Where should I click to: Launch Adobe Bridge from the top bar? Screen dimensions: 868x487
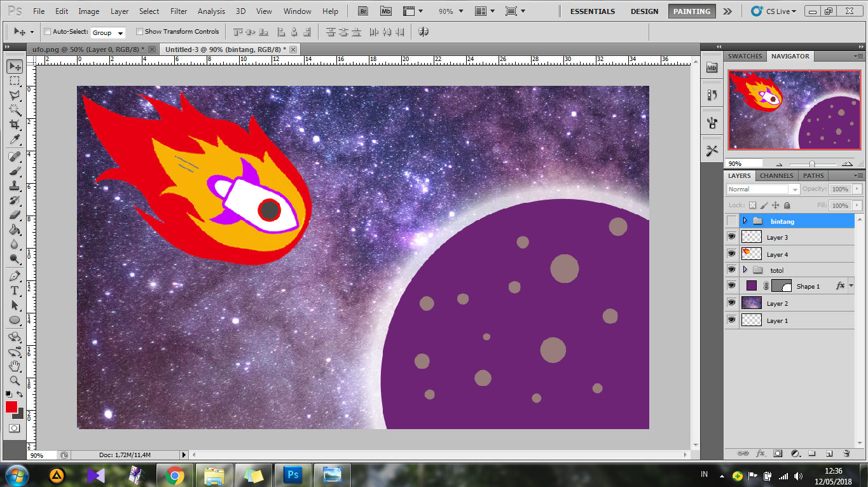pyautogui.click(x=363, y=11)
